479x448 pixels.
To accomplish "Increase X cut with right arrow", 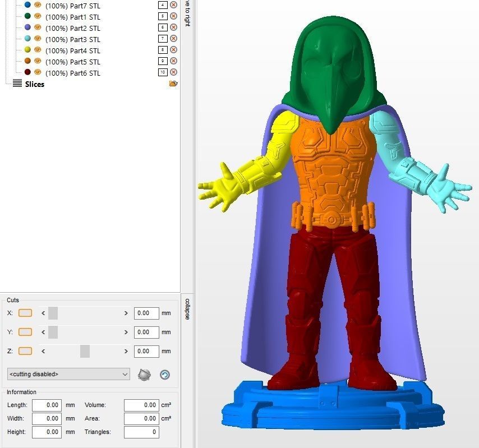I will (x=126, y=313).
